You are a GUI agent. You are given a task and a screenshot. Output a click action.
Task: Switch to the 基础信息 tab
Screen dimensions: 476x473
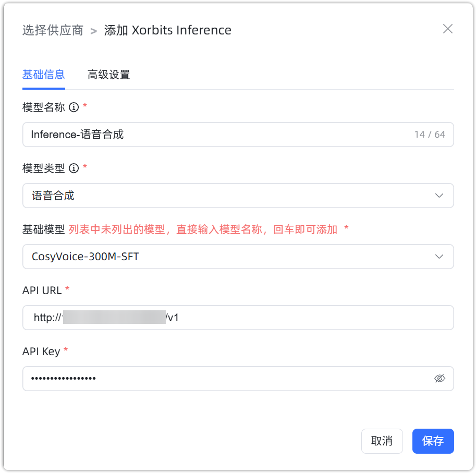pos(44,75)
